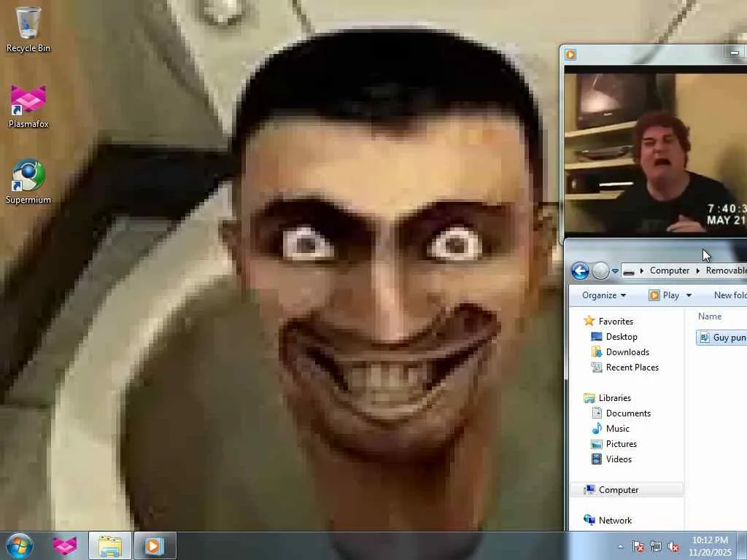Open the Pictures library
The width and height of the screenshot is (747, 560).
coord(622,444)
